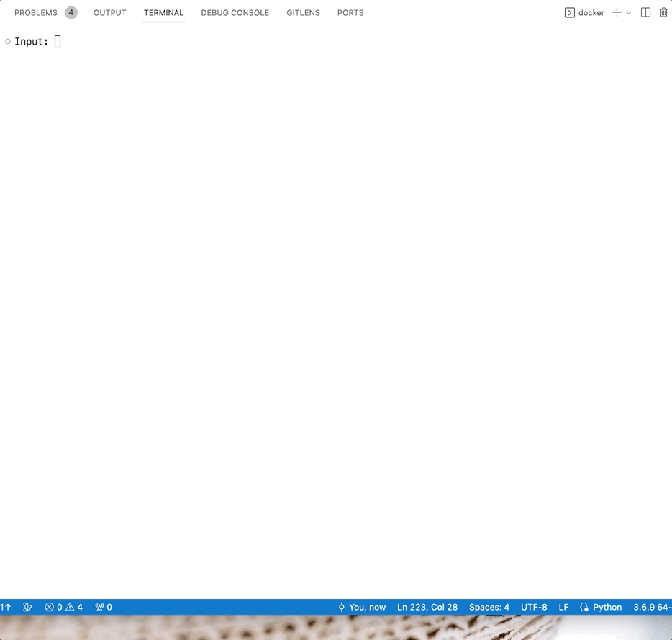
Task: Open the source control graph icon
Action: pyautogui.click(x=27, y=607)
